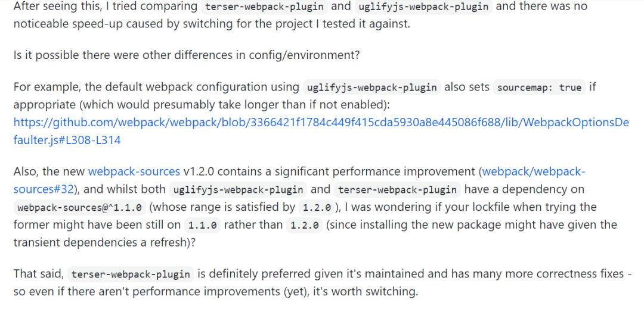This screenshot has height=309, width=644.
Task: Click the 'sourcemap: true' code snippet
Action: pos(539,88)
